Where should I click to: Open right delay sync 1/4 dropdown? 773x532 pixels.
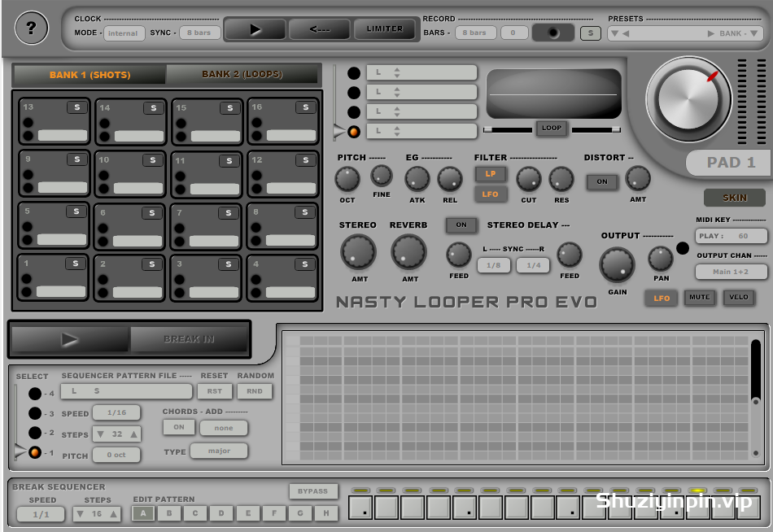pyautogui.click(x=534, y=265)
